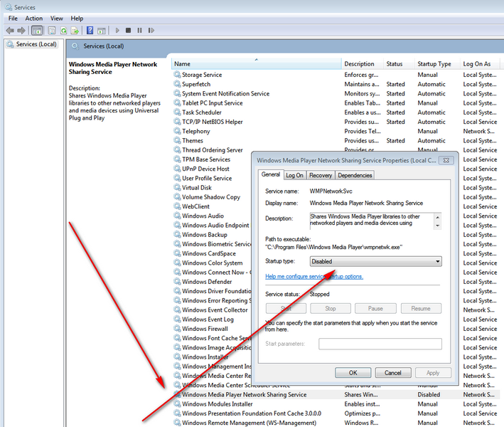Click the Stop button under Service status
Viewport: 504px width, 427px height.
click(x=331, y=308)
